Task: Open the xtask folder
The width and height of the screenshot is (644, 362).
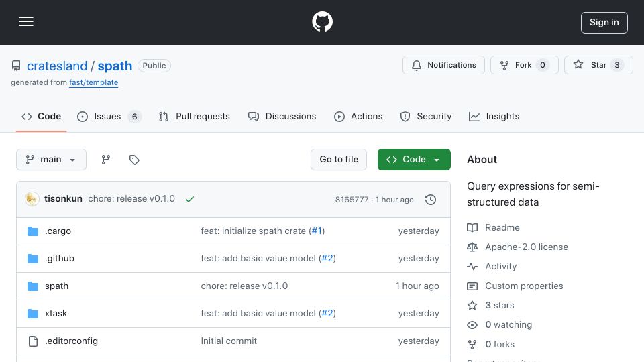Action: pos(56,314)
